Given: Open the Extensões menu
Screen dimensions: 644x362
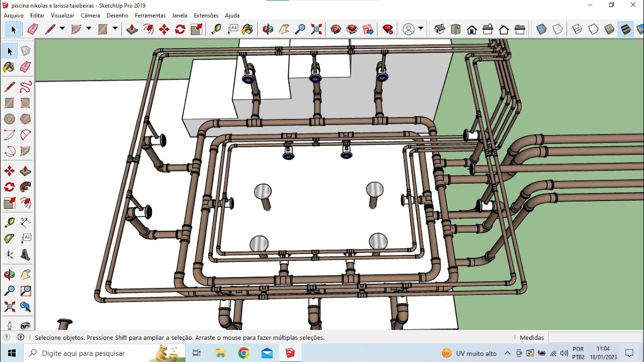Looking at the screenshot, I should 206,16.
